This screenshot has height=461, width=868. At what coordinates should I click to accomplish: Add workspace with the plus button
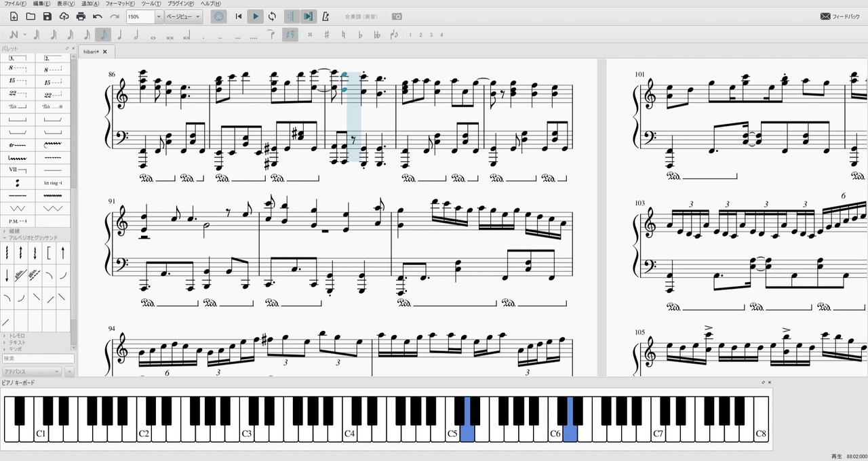click(69, 372)
